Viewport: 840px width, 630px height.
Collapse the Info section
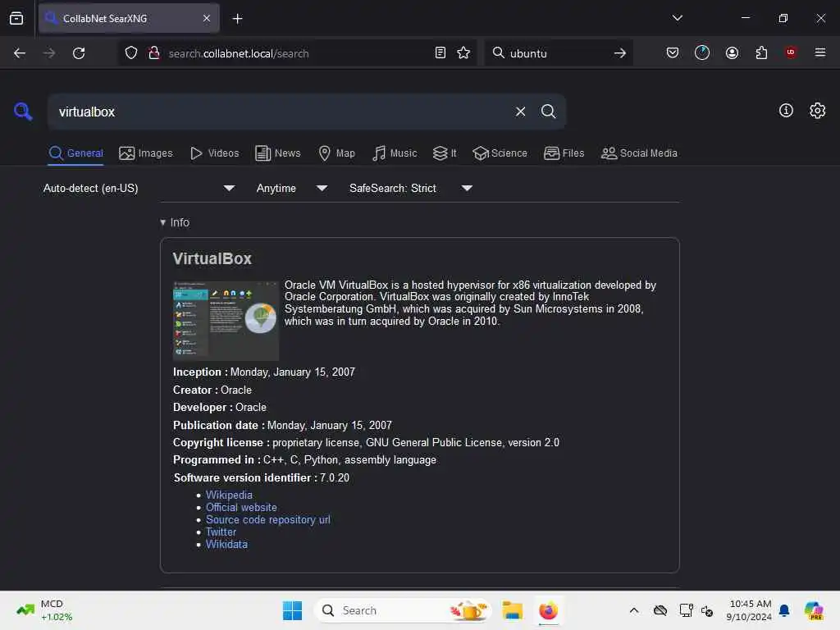point(175,222)
